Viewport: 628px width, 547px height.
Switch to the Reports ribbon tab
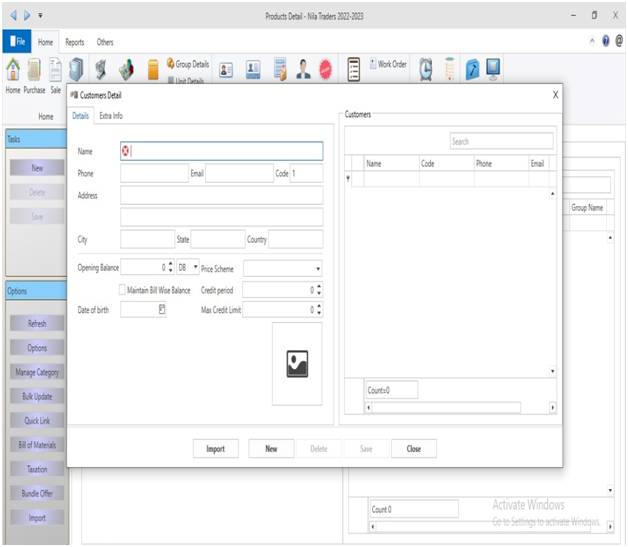coord(74,42)
